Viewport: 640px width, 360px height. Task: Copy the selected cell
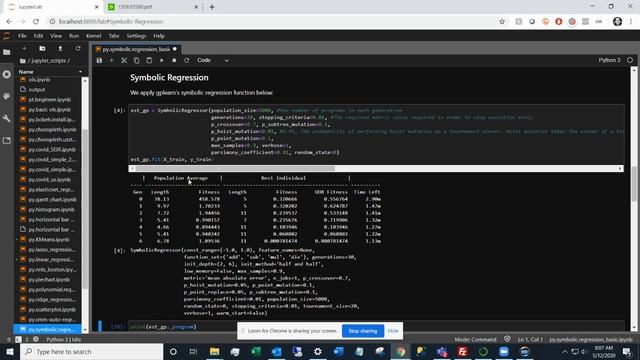click(137, 60)
